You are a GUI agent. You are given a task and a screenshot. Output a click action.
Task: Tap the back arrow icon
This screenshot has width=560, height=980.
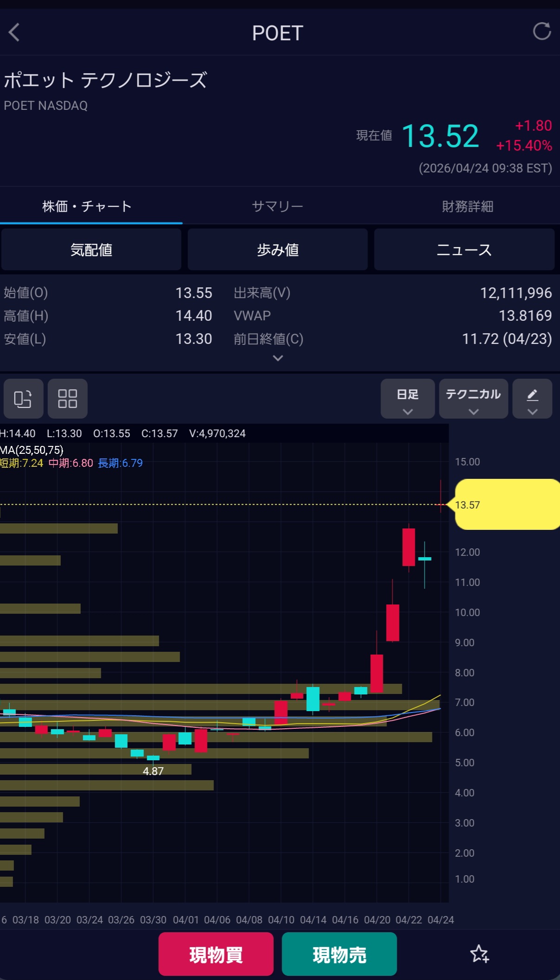pos(14,32)
